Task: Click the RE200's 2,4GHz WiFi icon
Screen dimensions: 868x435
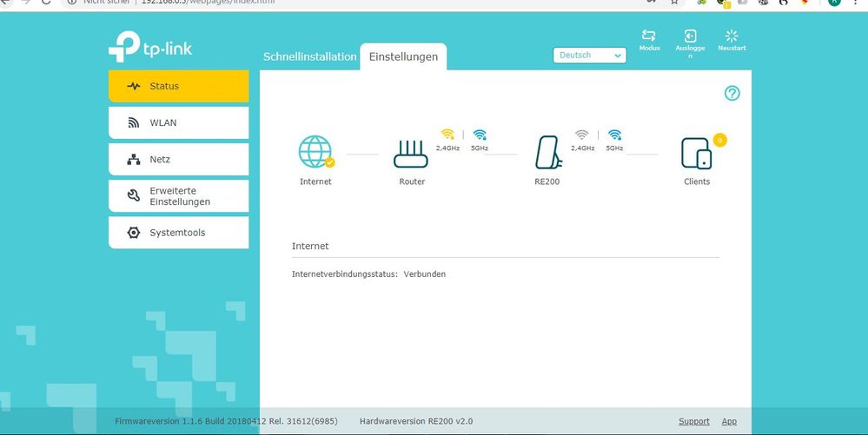Action: (x=582, y=135)
